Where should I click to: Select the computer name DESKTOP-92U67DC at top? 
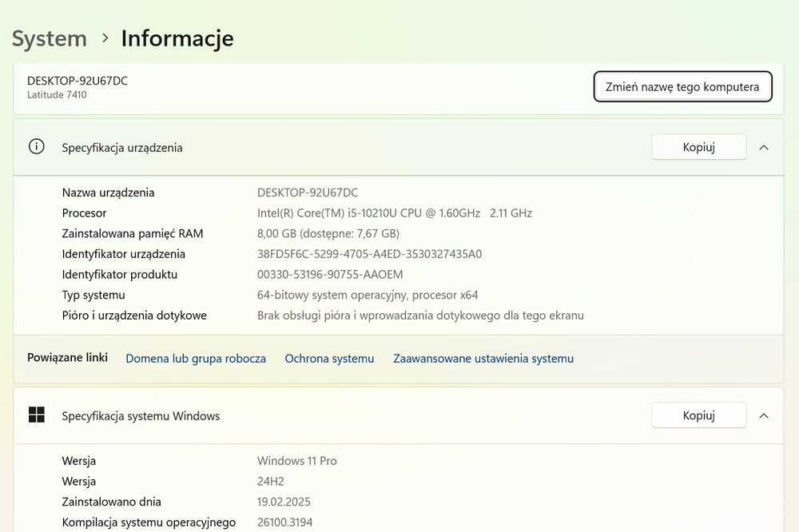point(78,81)
